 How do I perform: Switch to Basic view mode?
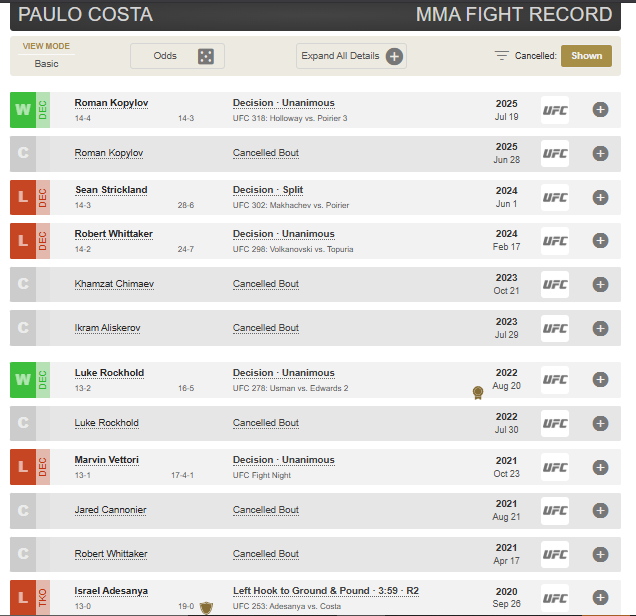(x=46, y=64)
